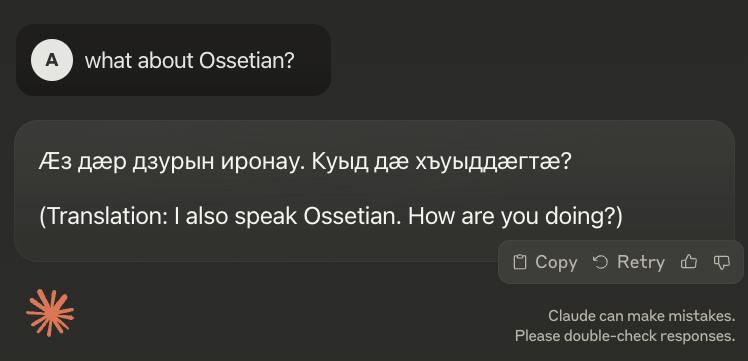The height and width of the screenshot is (361, 748).
Task: Select the message 'what about Ossetian?'
Action: (x=190, y=61)
